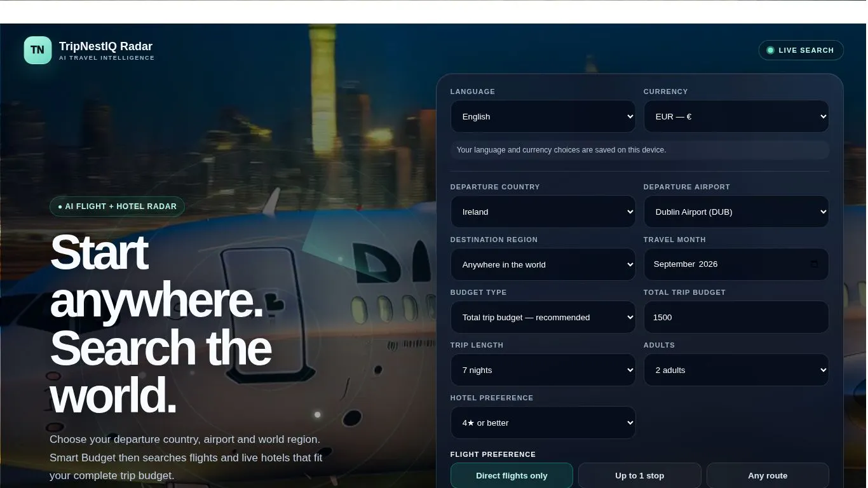The image size is (868, 488).
Task: Click the Total Trip Budget field
Action: click(736, 317)
